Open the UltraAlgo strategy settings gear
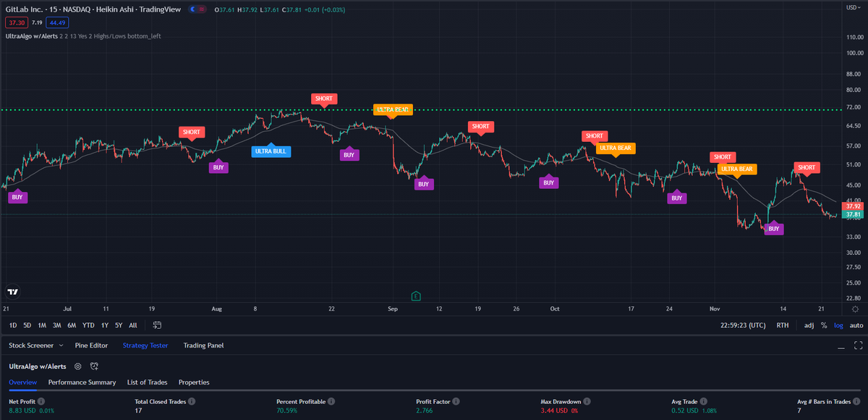 click(x=77, y=366)
